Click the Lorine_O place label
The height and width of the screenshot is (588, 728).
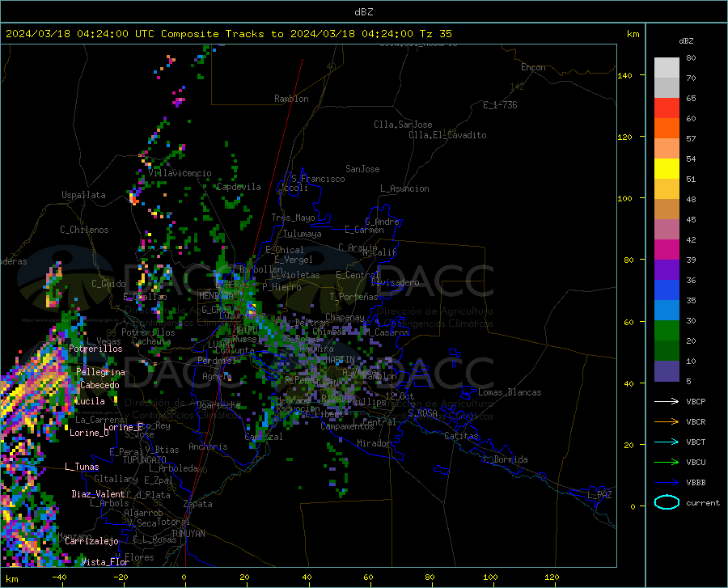(x=89, y=433)
